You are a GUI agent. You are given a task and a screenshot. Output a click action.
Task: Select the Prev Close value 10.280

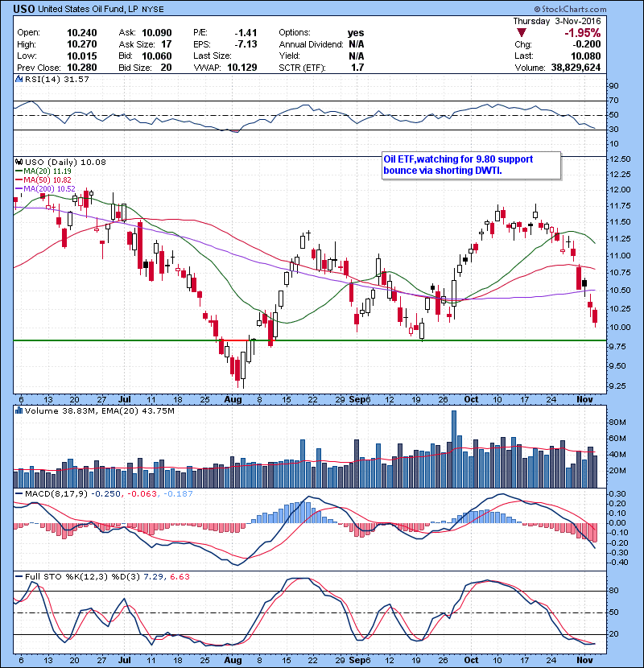[82, 68]
